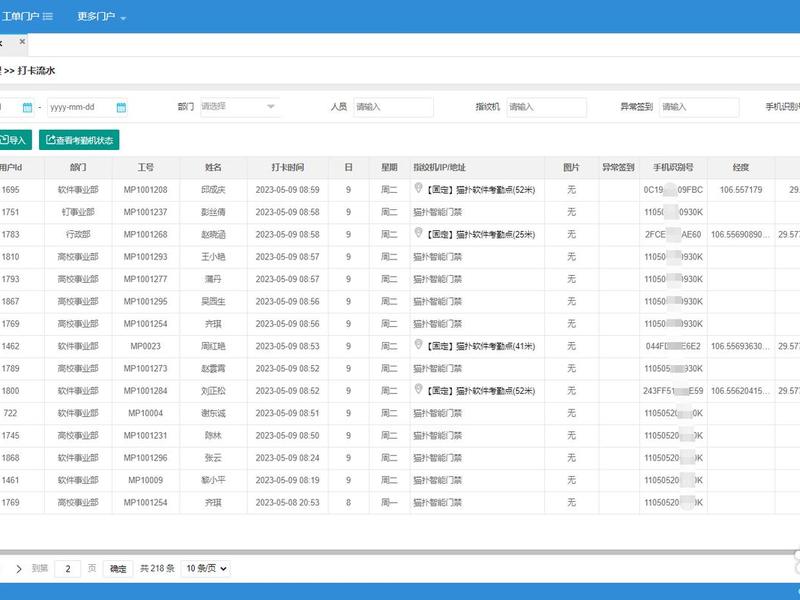Click the 2023-05-09 08:24 time cell
The width and height of the screenshot is (800, 600).
288,458
